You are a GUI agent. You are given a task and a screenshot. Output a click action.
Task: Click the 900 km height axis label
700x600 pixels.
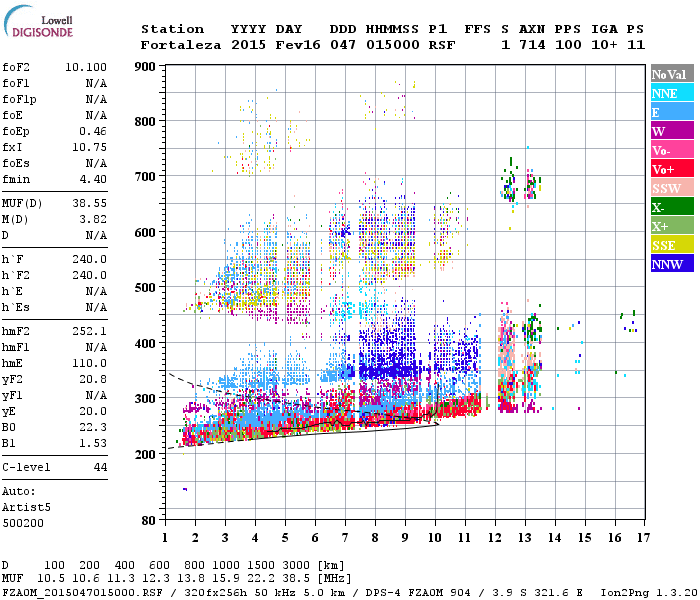(x=145, y=67)
